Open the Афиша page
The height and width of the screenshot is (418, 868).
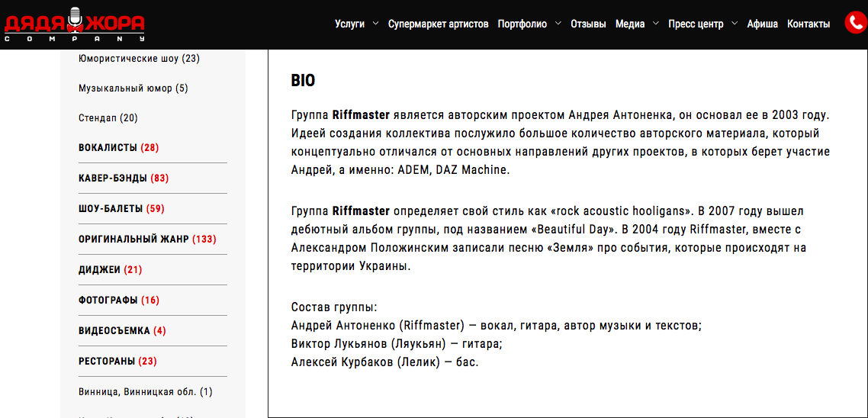click(762, 24)
